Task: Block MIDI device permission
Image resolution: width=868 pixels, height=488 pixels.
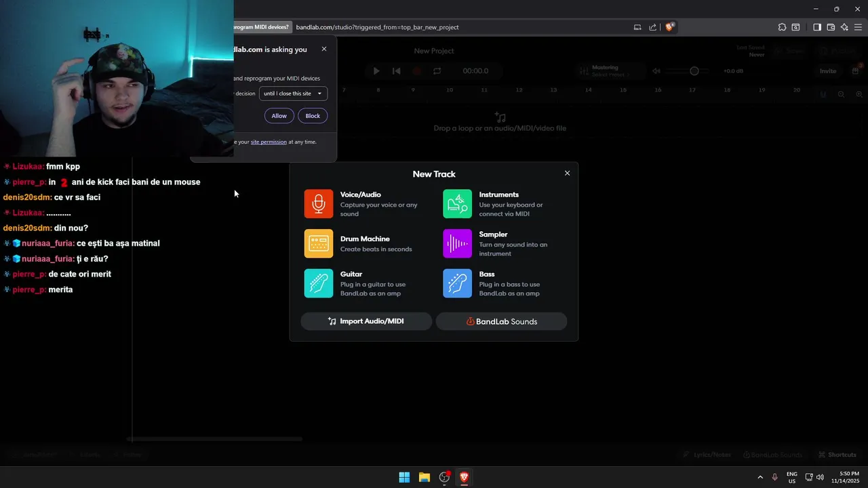Action: tap(313, 116)
